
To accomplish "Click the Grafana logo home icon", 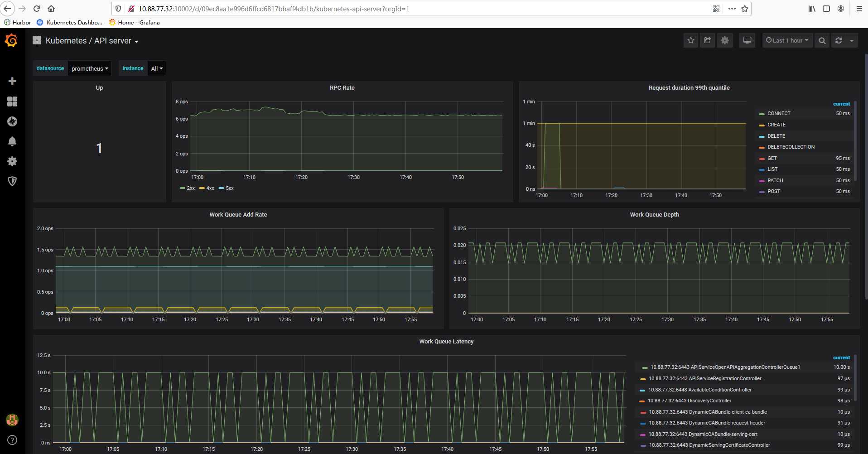I will point(11,41).
